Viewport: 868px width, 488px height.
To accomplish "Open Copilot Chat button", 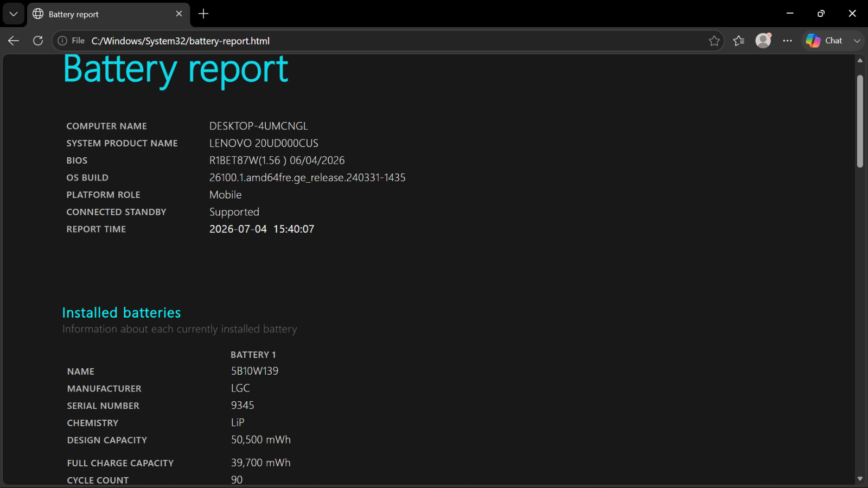I will [x=826, y=41].
